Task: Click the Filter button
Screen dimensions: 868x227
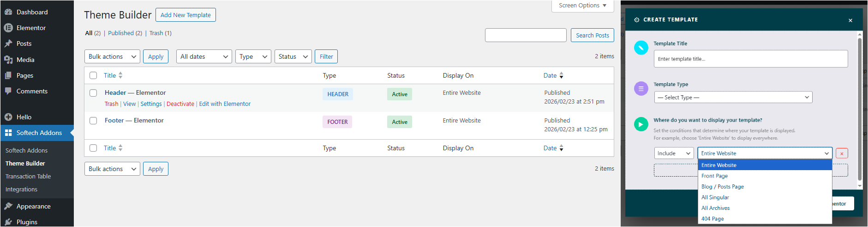Action: (326, 56)
